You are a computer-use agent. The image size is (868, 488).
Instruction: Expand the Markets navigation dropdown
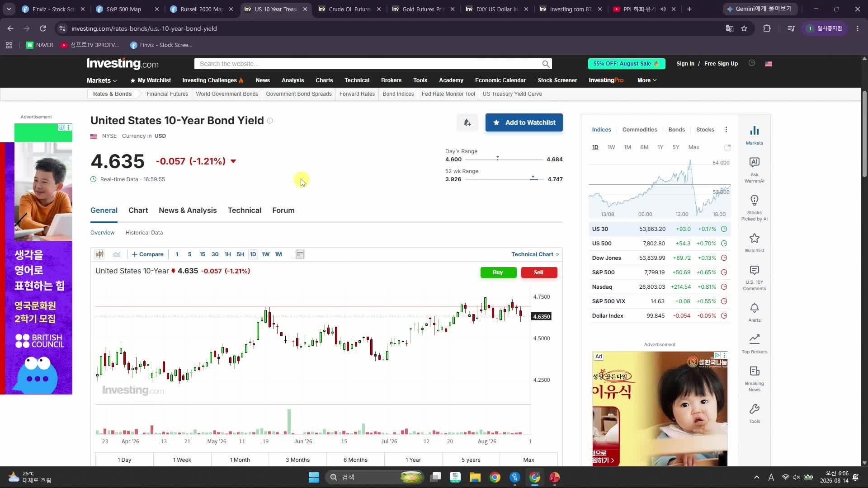102,80
